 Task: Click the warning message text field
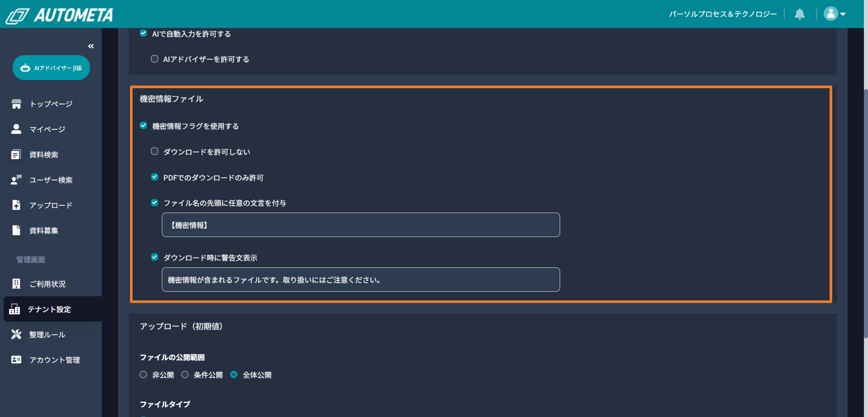pyautogui.click(x=361, y=279)
